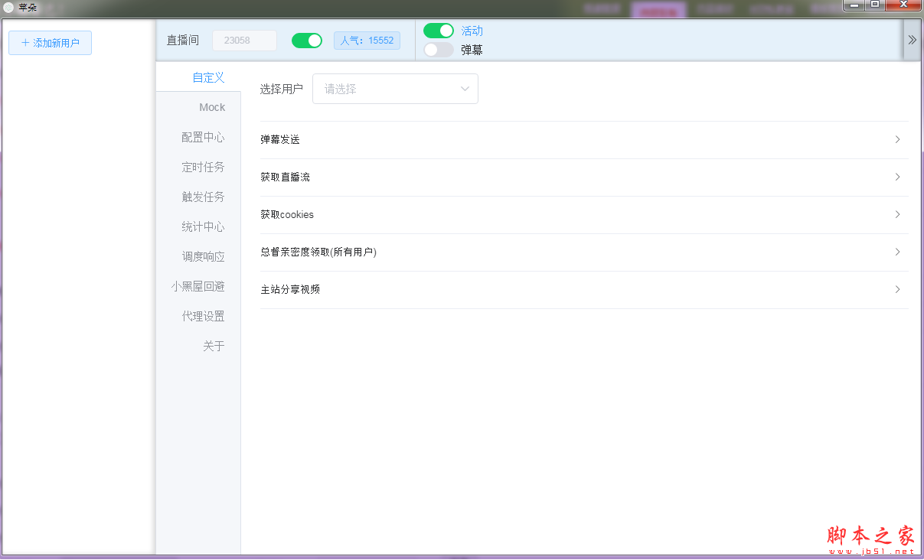Click the app icon in the title bar

click(x=8, y=7)
